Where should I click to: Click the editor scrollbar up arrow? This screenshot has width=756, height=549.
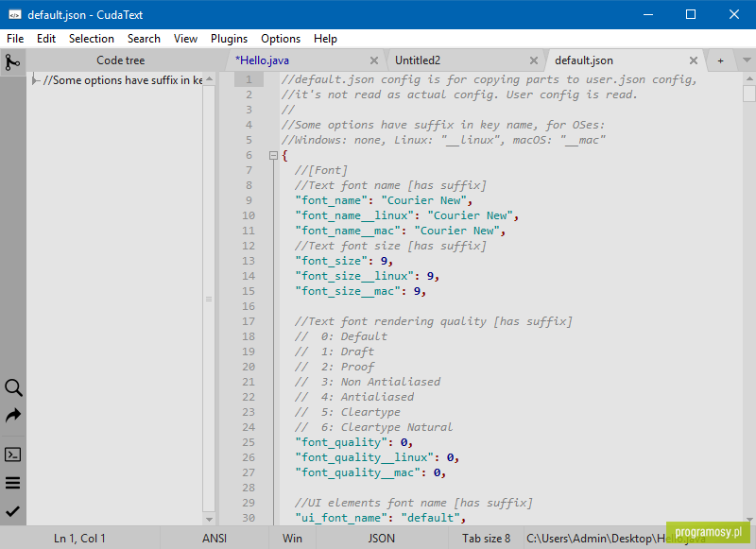click(749, 78)
